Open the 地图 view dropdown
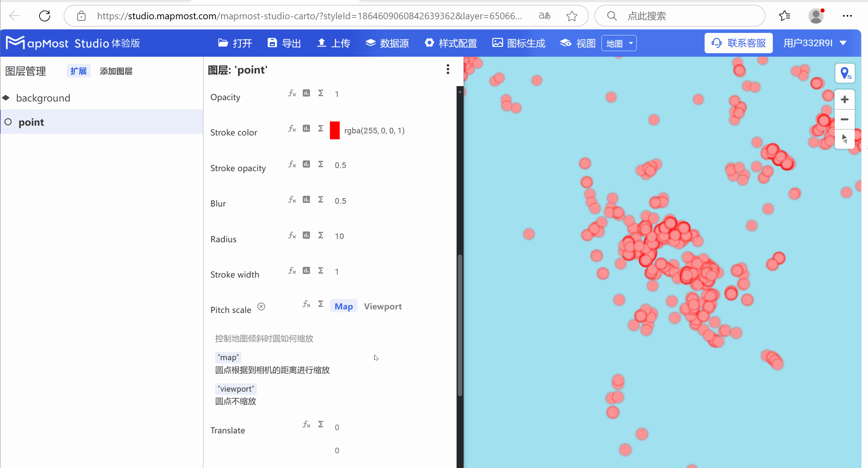Image resolution: width=868 pixels, height=468 pixels. [619, 43]
